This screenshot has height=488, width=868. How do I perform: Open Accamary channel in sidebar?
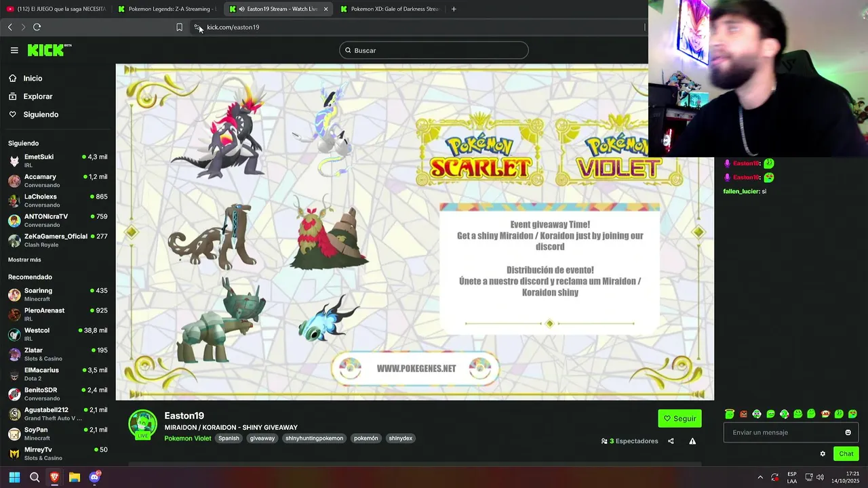pyautogui.click(x=58, y=180)
